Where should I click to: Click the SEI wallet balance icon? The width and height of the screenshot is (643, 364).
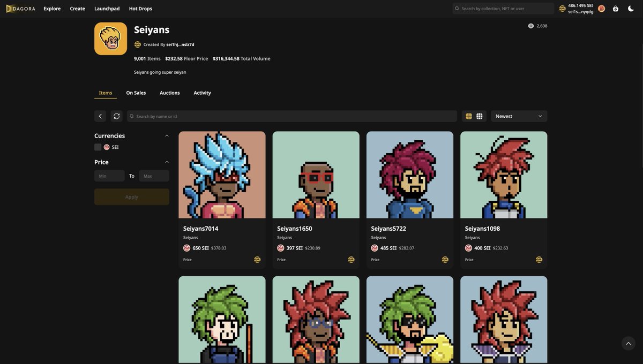(562, 9)
